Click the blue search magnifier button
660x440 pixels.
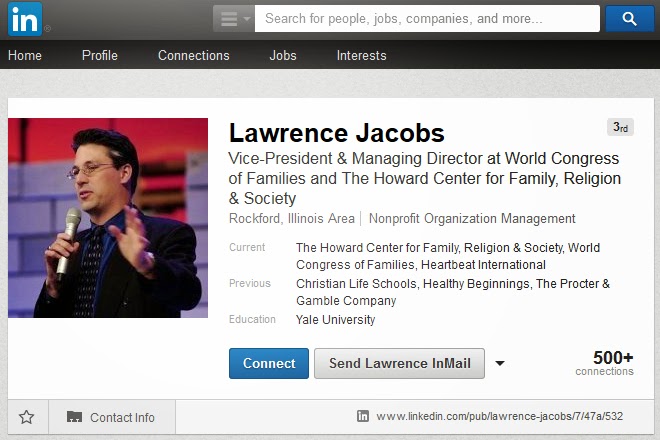click(629, 18)
